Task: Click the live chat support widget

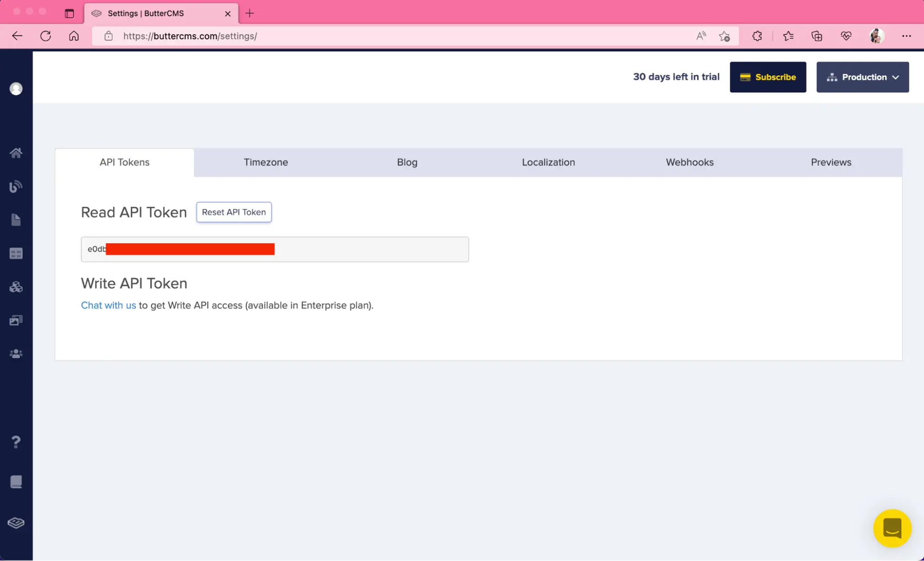Action: pos(892,528)
